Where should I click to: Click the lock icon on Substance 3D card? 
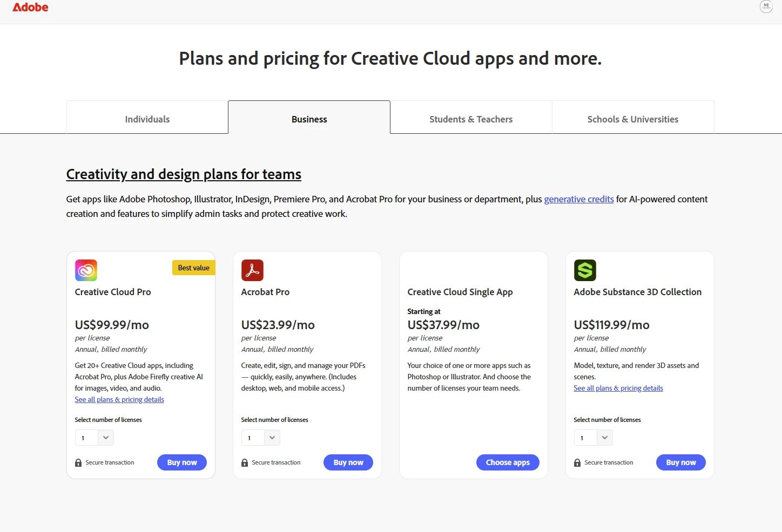coord(577,462)
